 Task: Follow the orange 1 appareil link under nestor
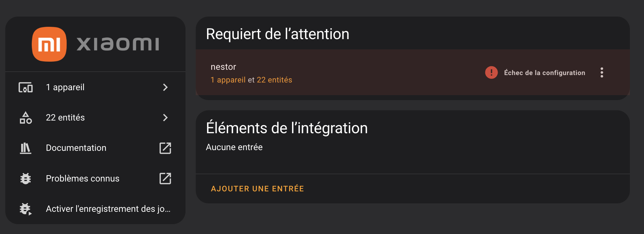pyautogui.click(x=228, y=80)
